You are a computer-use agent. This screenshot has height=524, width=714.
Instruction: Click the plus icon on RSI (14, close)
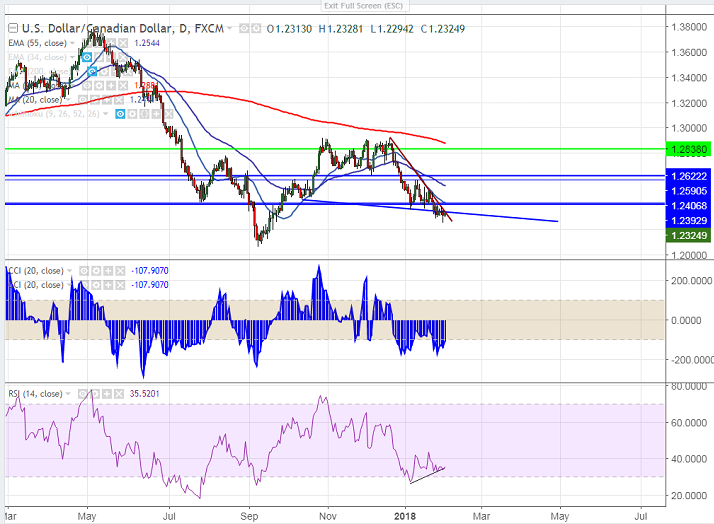(107, 394)
